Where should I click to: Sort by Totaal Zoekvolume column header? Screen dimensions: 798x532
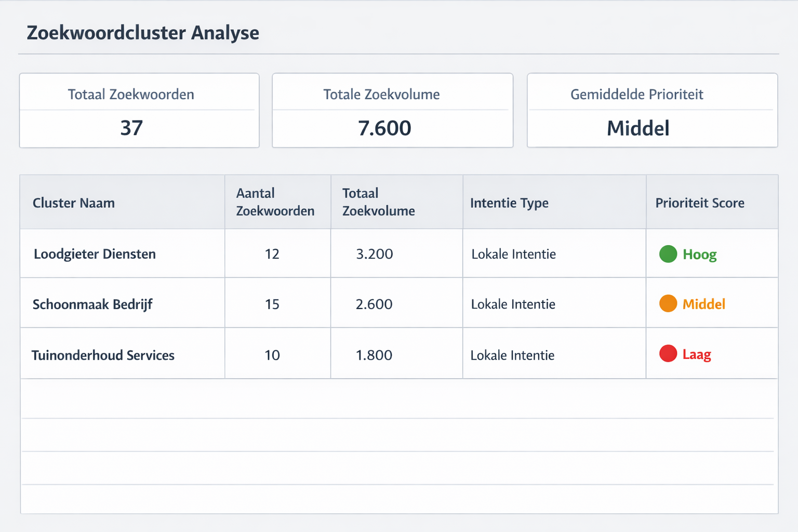tap(378, 202)
